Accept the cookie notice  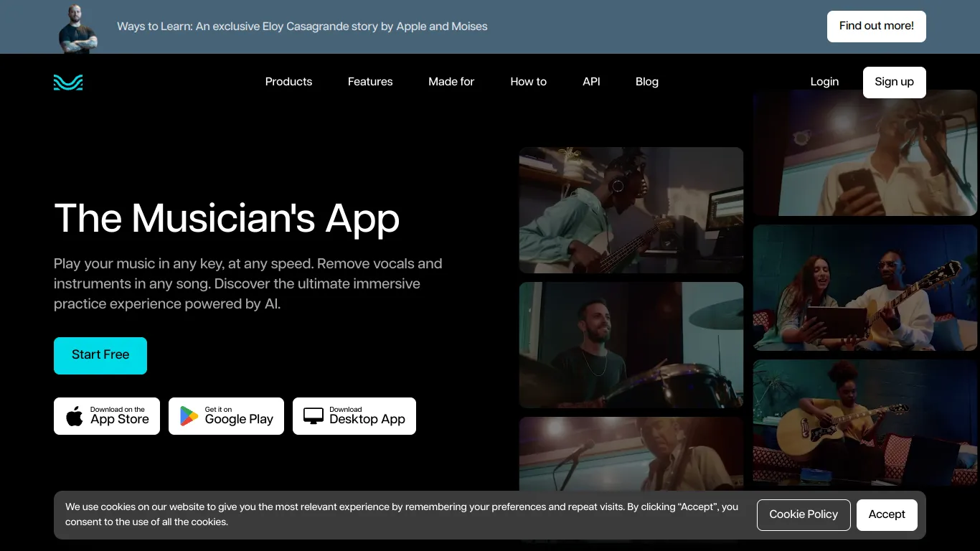pyautogui.click(x=887, y=514)
